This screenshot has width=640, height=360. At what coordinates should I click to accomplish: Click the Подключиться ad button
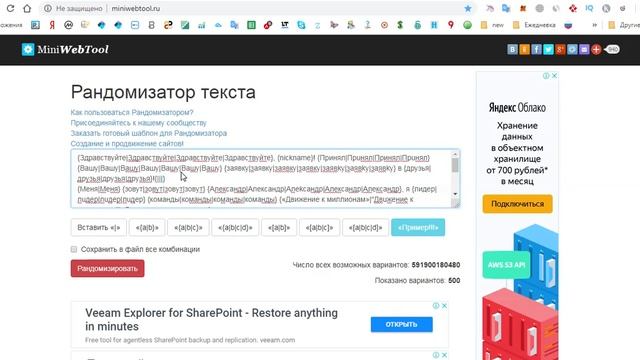(x=517, y=204)
